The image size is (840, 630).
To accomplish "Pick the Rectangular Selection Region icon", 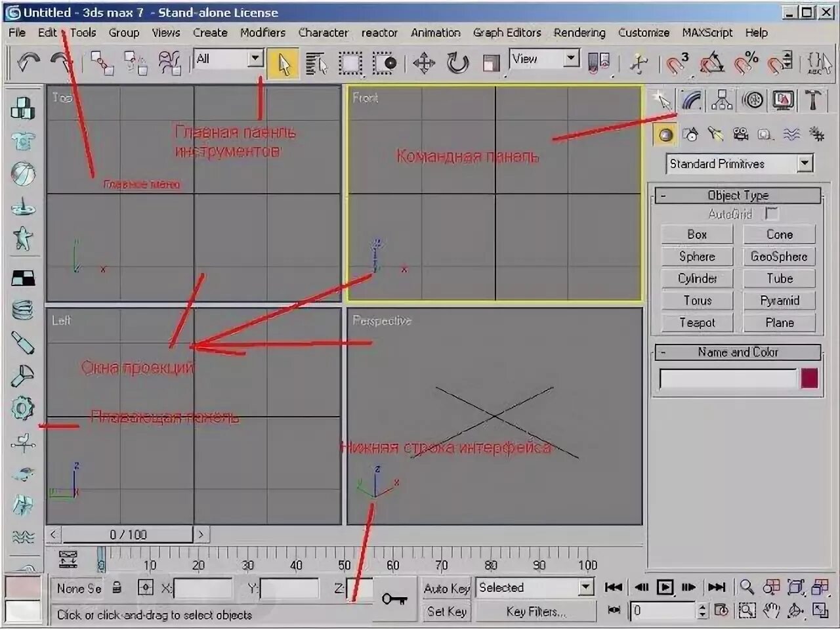I will tap(350, 64).
